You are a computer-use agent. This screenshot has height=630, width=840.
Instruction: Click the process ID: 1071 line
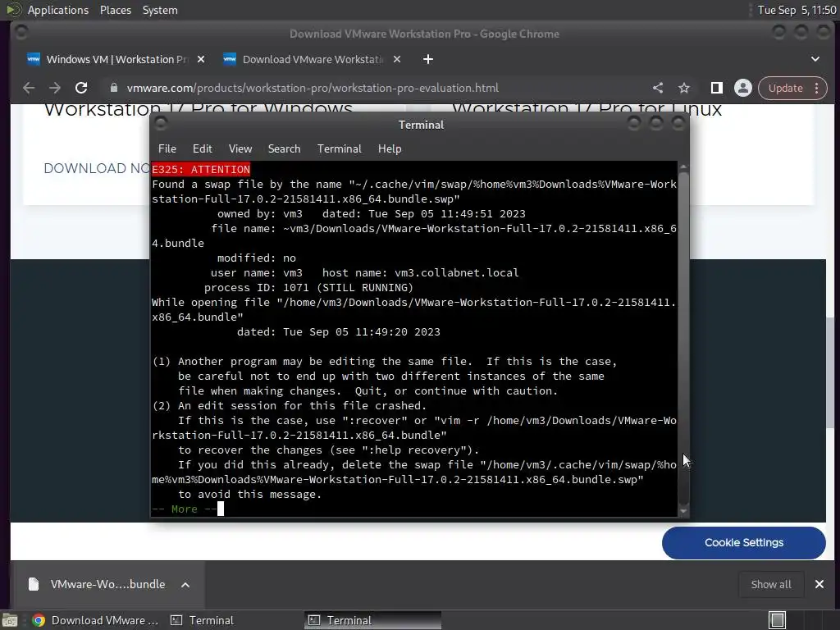pos(308,288)
